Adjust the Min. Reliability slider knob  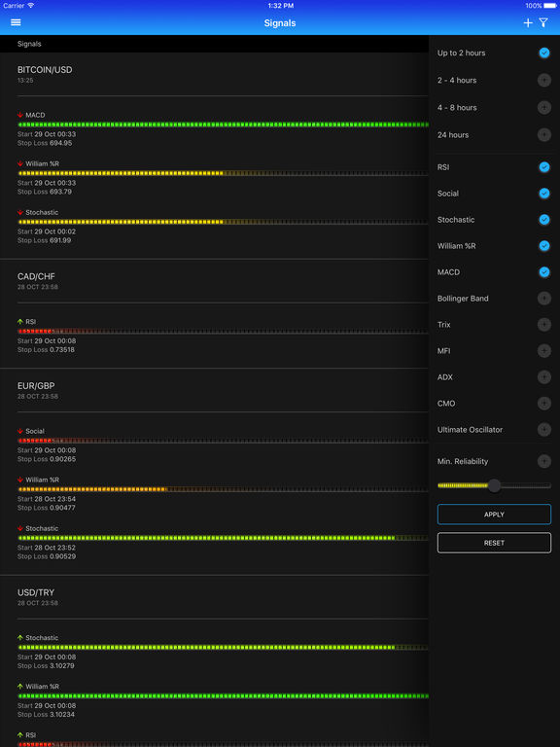coord(494,485)
